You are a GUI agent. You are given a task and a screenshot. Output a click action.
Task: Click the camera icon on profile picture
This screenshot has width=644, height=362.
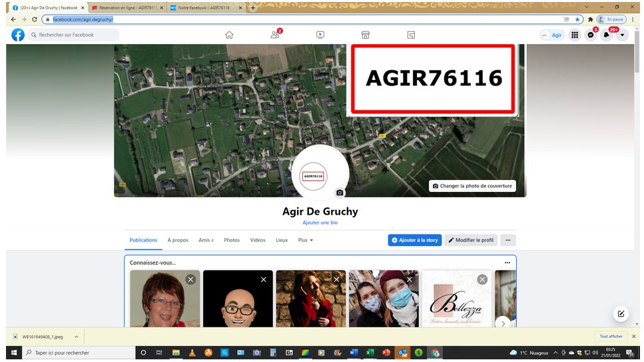340,193
